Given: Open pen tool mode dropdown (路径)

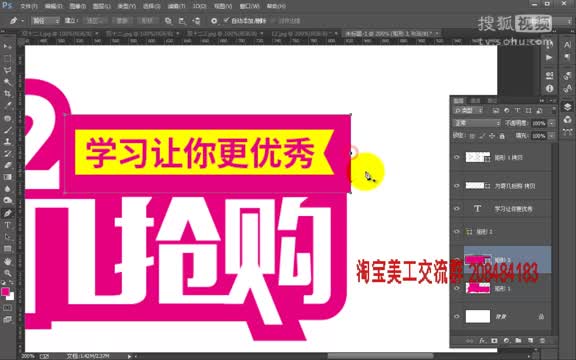Looking at the screenshot, I should (x=45, y=21).
